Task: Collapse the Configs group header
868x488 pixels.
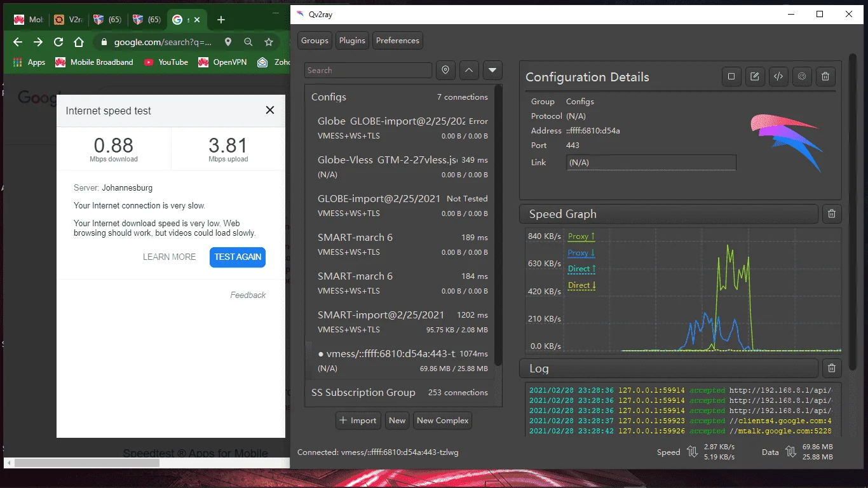Action: 400,97
